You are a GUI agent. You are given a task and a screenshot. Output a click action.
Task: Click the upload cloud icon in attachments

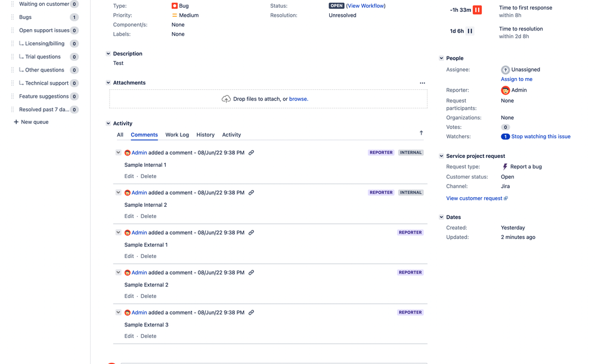(226, 99)
